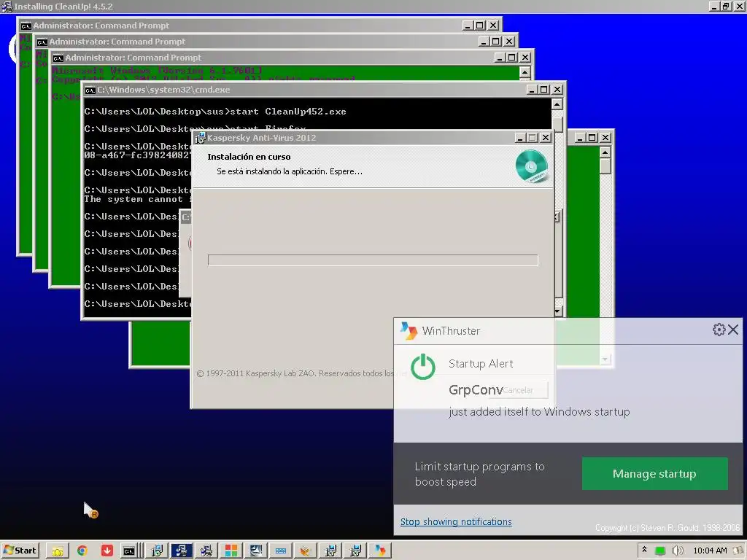Switch to the Command Prompt taskbar button
Viewport: 747px width, 560px height.
[129, 551]
